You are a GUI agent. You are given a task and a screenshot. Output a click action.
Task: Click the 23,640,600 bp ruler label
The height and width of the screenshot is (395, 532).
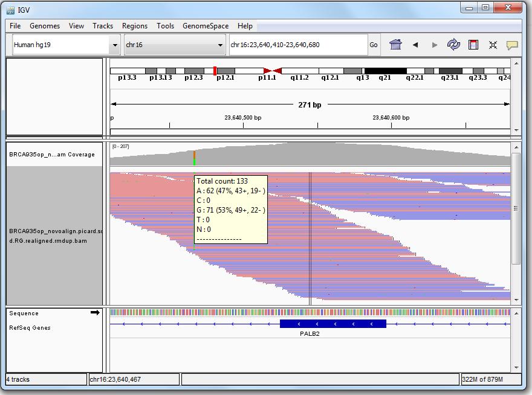click(391, 118)
